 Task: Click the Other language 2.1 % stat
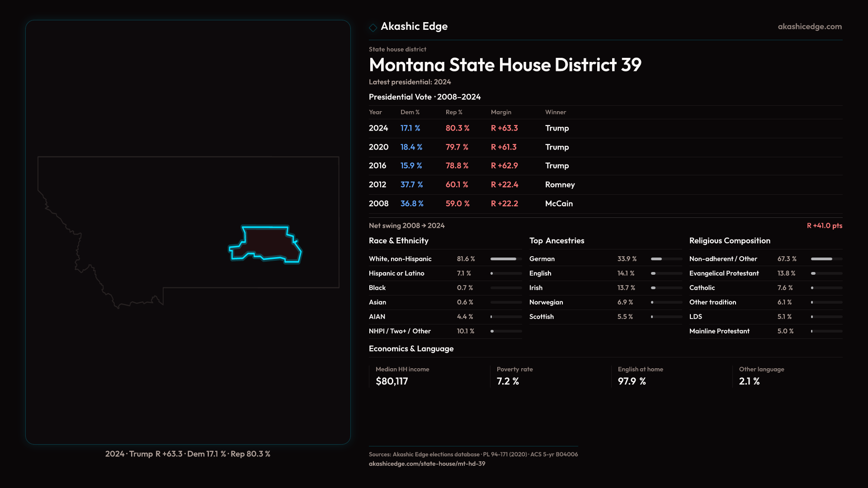749,381
